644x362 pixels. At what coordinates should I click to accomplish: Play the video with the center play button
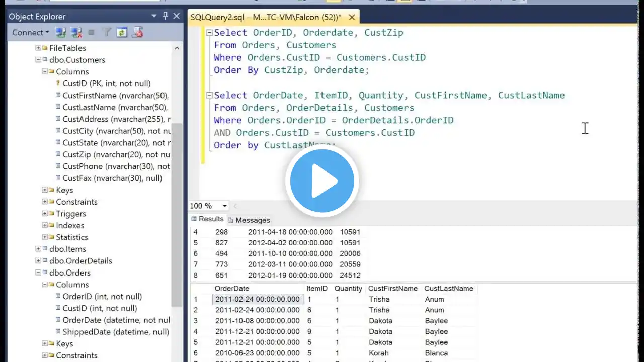[x=322, y=181]
